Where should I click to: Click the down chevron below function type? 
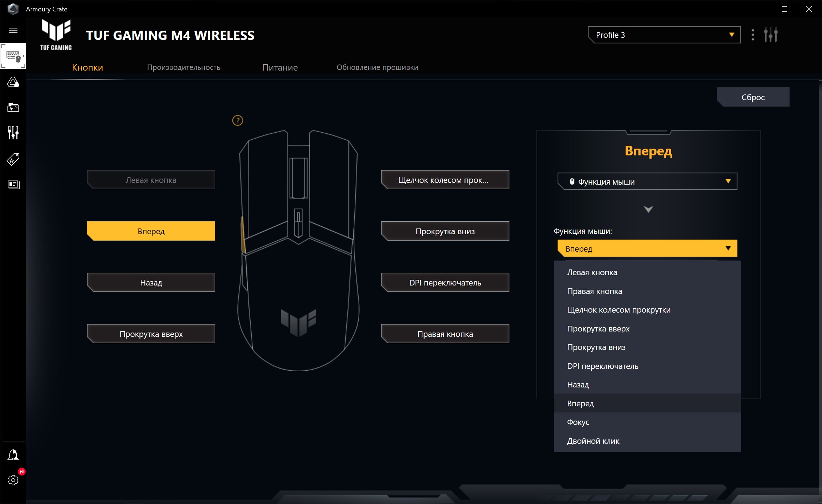tap(648, 209)
